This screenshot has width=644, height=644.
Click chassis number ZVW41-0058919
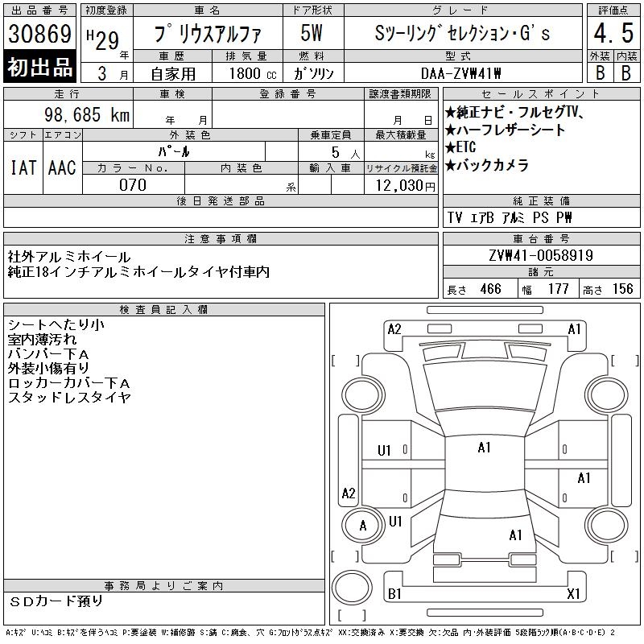[540, 256]
